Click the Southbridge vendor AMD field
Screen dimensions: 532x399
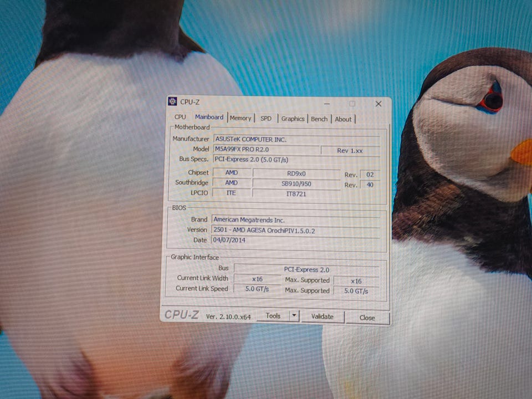tap(232, 182)
